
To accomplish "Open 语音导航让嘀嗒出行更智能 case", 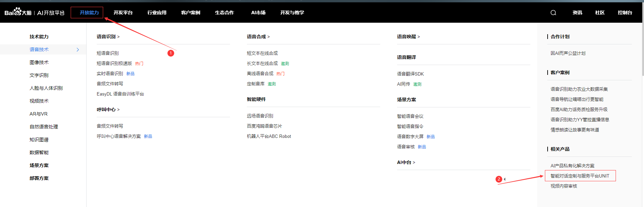I will pyautogui.click(x=577, y=99).
